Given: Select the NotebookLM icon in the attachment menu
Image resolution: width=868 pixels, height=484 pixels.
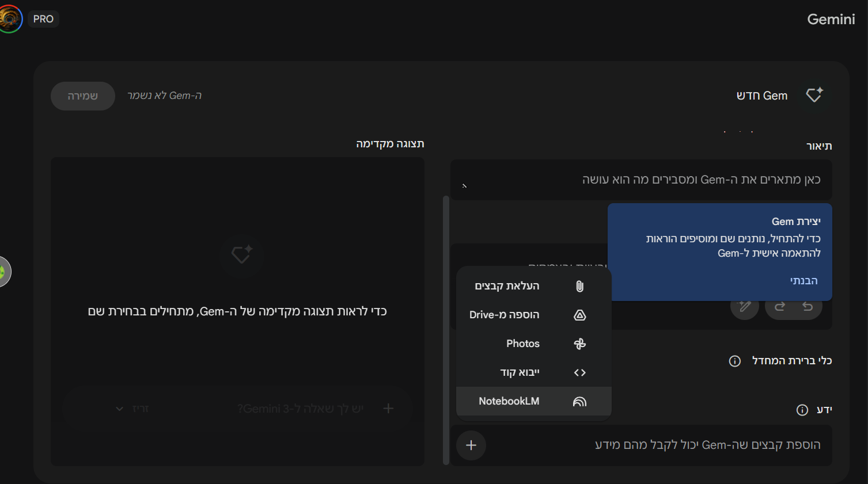Looking at the screenshot, I should click(579, 401).
